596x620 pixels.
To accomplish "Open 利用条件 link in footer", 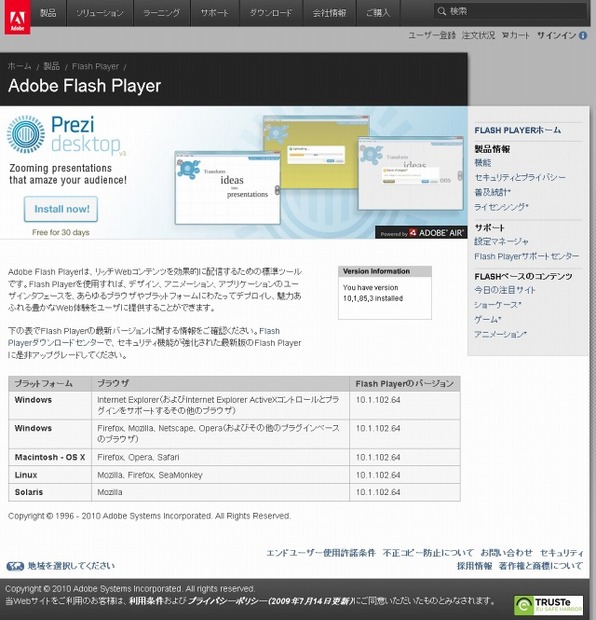I will [x=146, y=601].
